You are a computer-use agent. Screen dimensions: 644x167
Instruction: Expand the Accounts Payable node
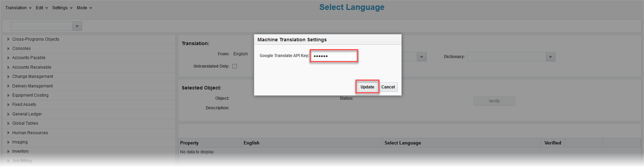click(8, 58)
